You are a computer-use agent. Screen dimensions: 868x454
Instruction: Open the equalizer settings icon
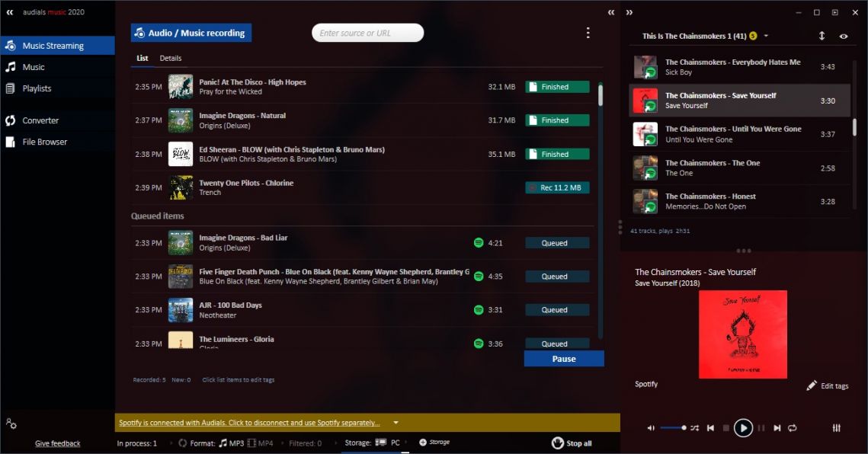pyautogui.click(x=837, y=428)
